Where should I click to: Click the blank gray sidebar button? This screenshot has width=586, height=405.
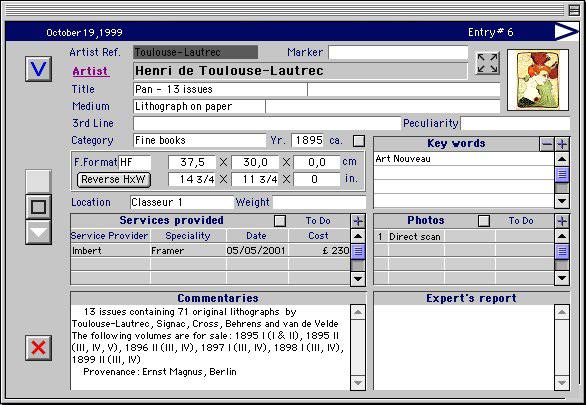pos(38,181)
